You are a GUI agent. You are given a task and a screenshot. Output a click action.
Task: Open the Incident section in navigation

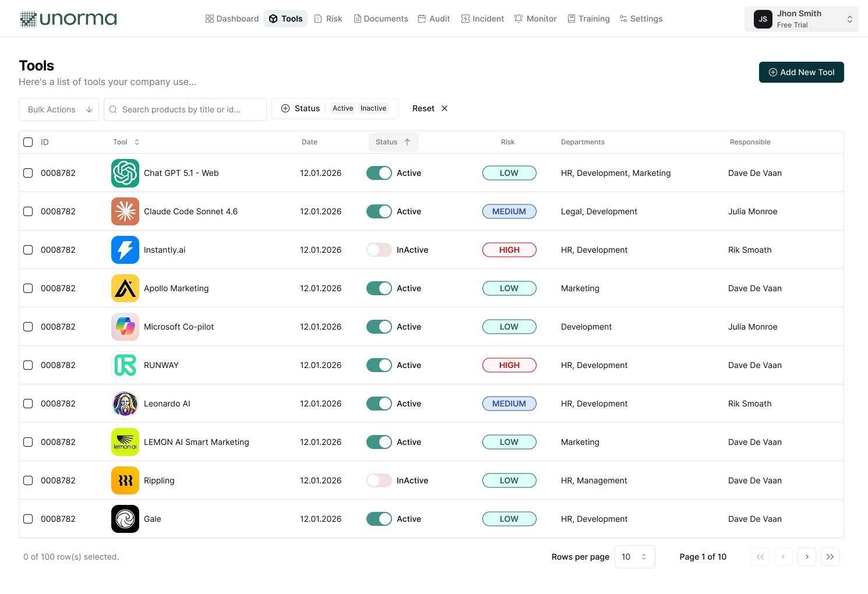click(482, 19)
